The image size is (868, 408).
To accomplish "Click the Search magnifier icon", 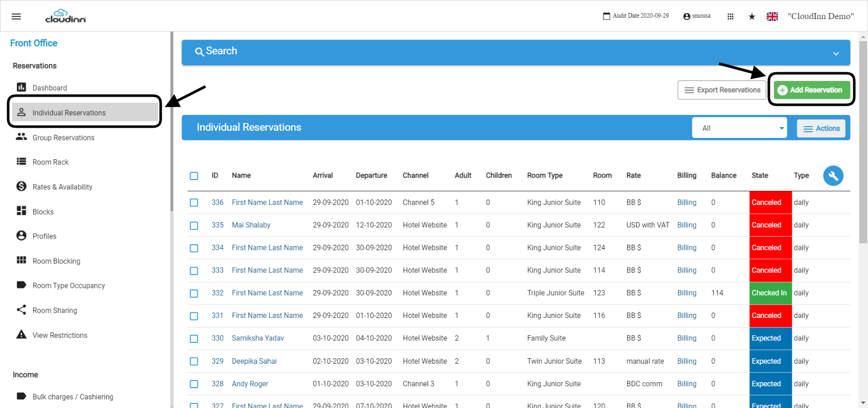I will tap(199, 52).
